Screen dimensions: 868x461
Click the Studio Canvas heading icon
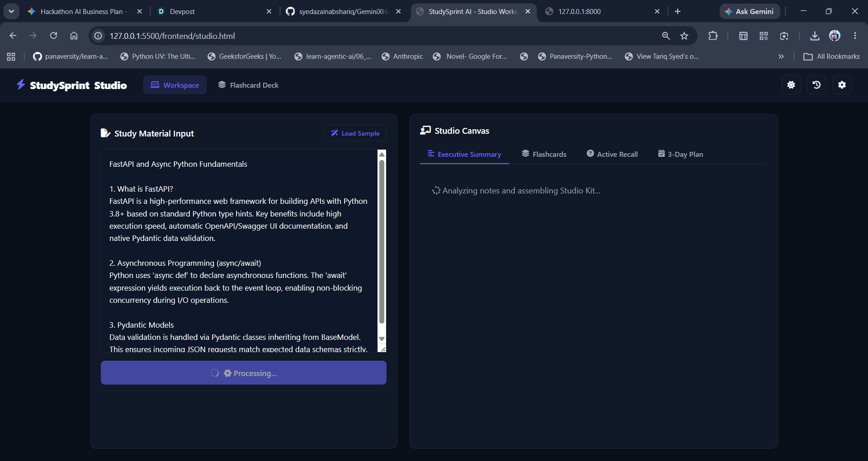click(425, 130)
